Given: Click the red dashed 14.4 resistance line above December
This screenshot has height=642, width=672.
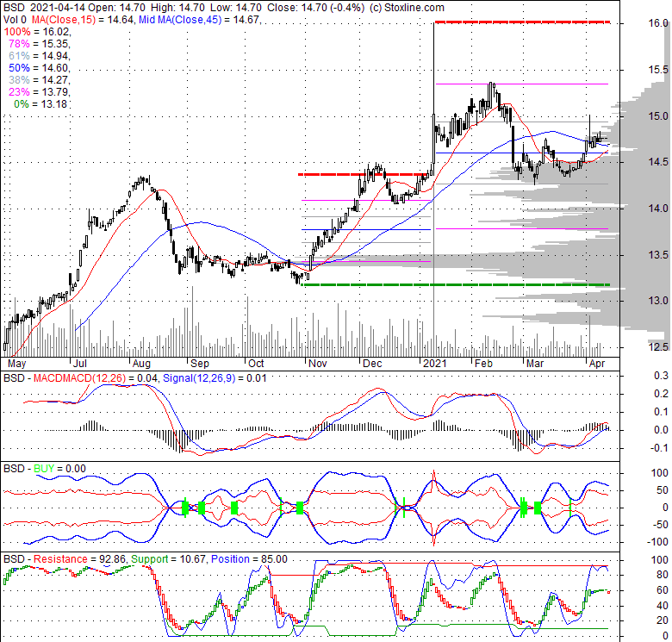Looking at the screenshot, I should click(364, 174).
